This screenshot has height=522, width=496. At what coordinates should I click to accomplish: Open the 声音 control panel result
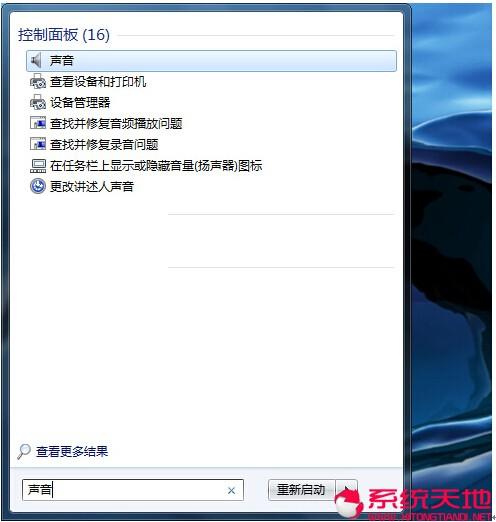click(211, 61)
